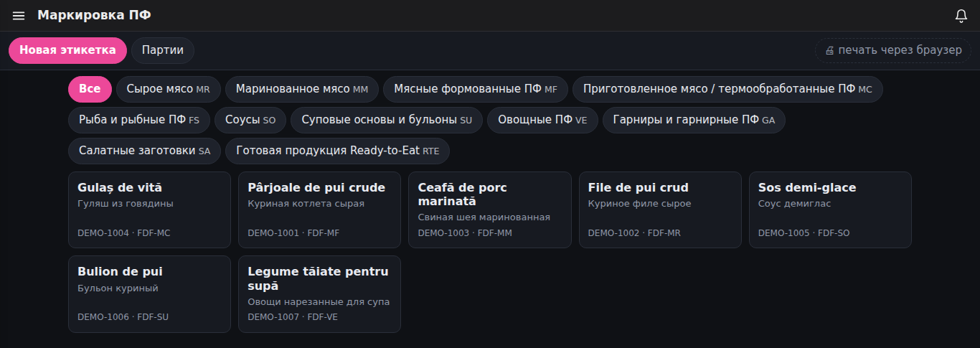The width and height of the screenshot is (980, 348).
Task: Select the Все category filter
Action: pyautogui.click(x=90, y=89)
